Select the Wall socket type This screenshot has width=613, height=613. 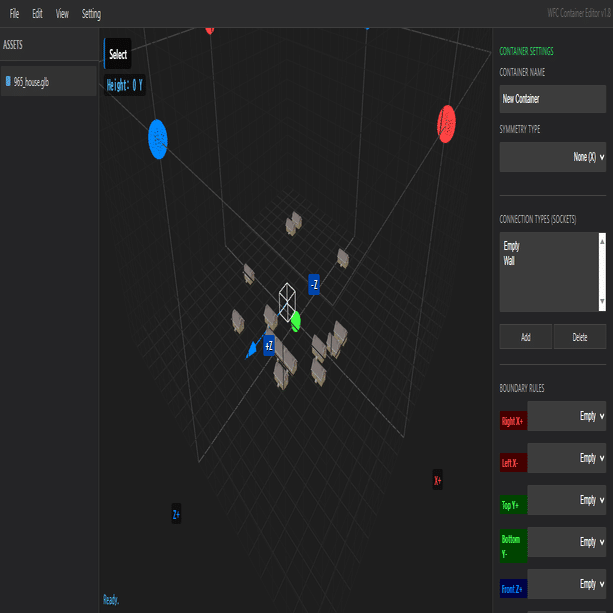[509, 261]
